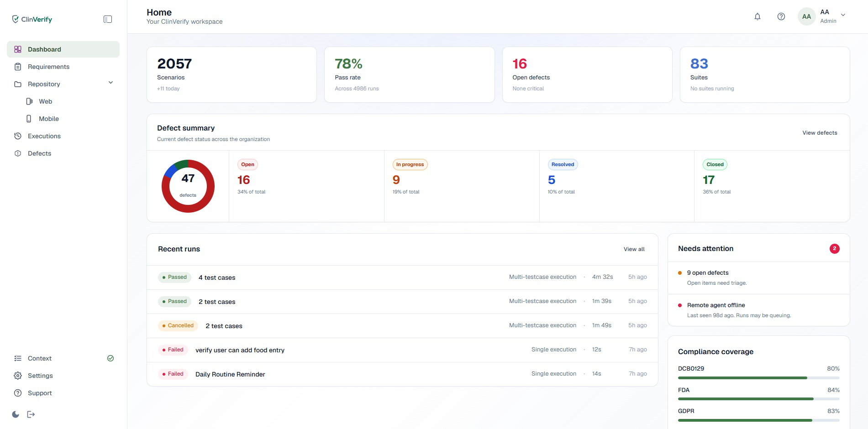Open the Dashboard menu item
Viewport: 868px width, 429px height.
point(63,49)
